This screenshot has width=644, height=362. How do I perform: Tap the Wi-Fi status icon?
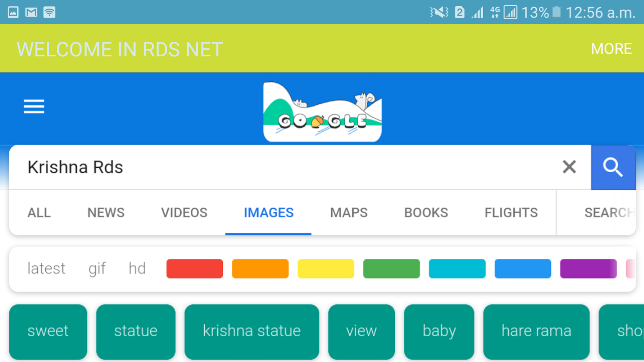(49, 12)
